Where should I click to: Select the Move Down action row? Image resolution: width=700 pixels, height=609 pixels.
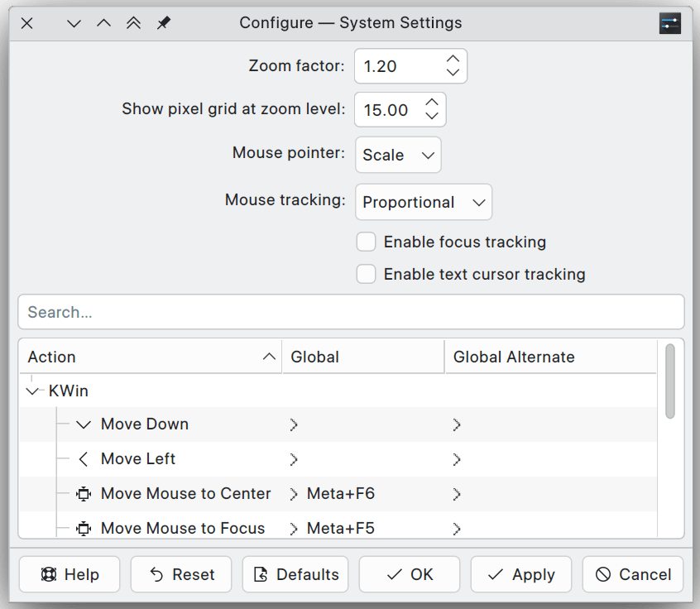point(338,424)
